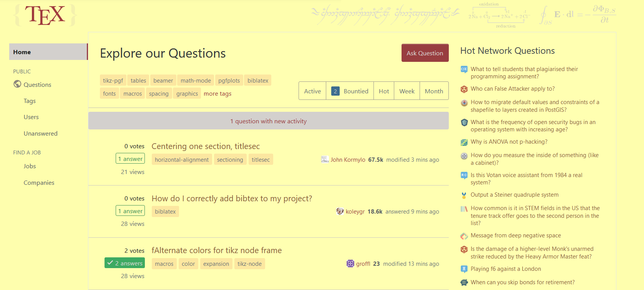Click the shield icon beside the security bugs question

point(464,123)
